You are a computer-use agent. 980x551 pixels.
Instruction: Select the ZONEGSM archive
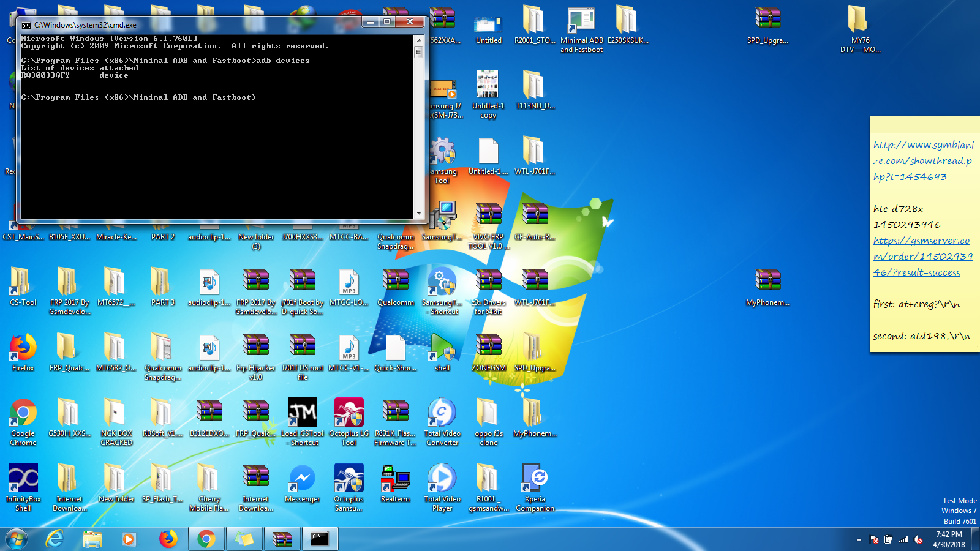(x=488, y=353)
